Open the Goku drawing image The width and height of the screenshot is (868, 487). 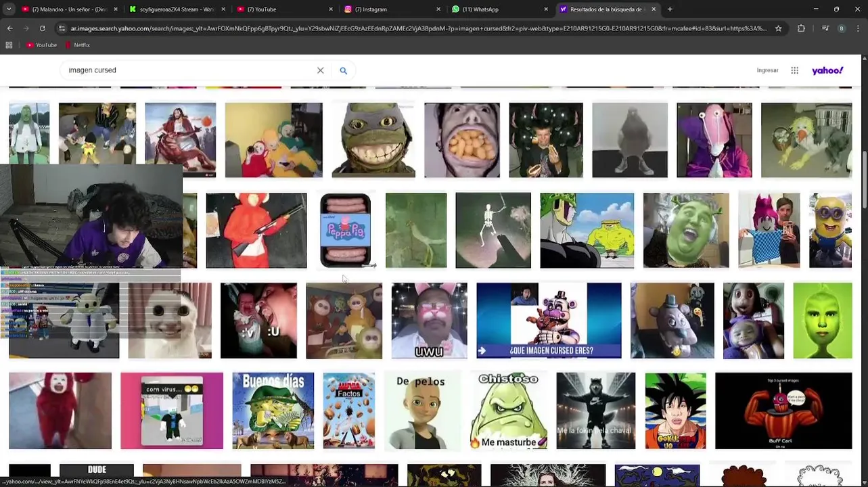click(675, 411)
